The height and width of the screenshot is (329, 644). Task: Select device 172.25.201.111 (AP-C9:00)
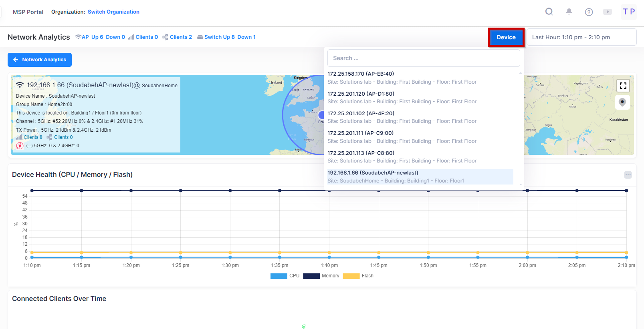pos(420,137)
